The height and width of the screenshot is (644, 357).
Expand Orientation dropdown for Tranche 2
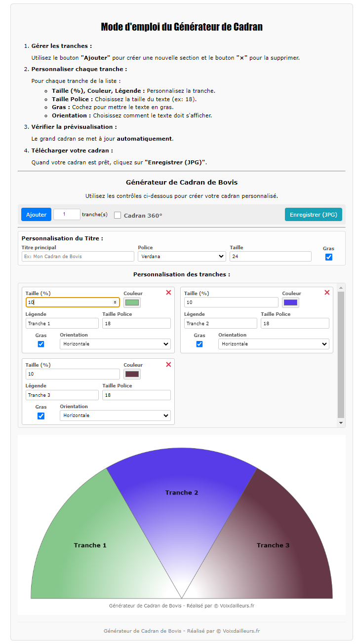pos(274,344)
